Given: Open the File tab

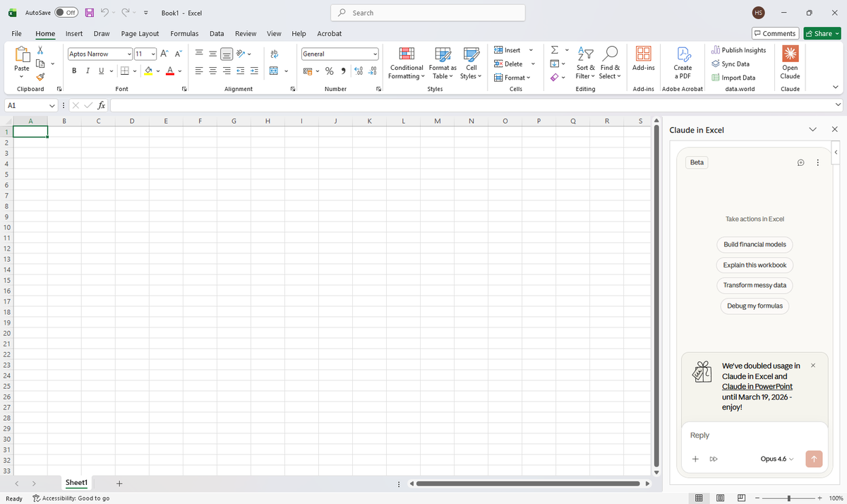Looking at the screenshot, I should (x=16, y=33).
